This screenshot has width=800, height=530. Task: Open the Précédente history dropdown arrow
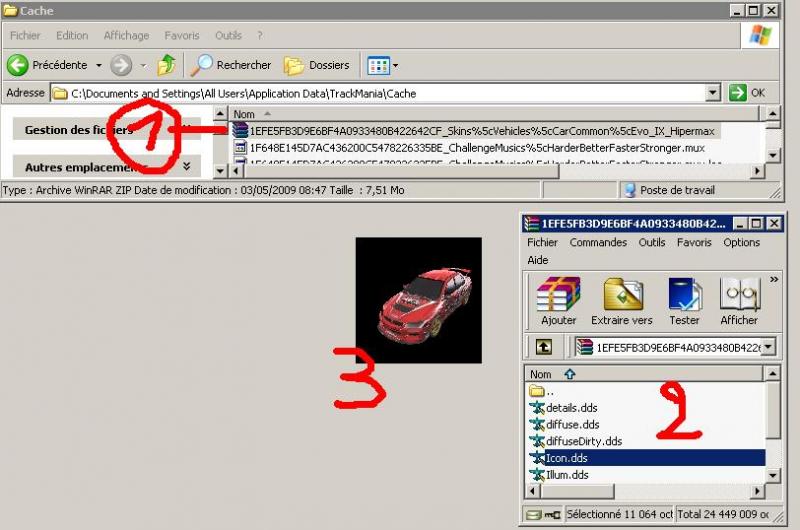[99, 65]
